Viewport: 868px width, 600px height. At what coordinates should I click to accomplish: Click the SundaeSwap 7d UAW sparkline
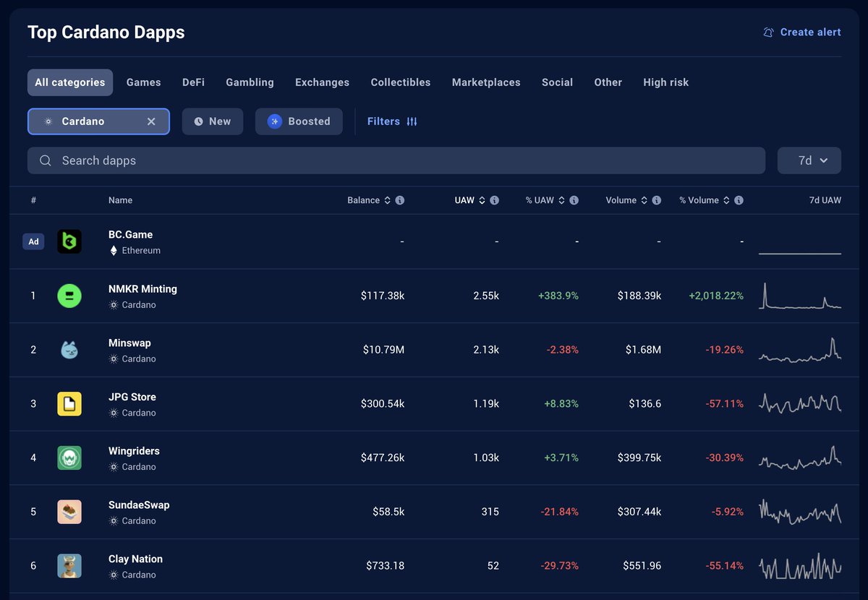(800, 512)
